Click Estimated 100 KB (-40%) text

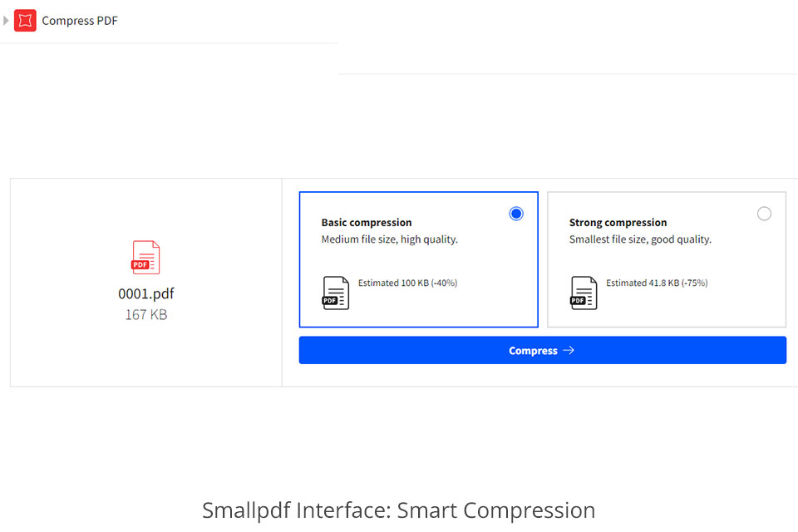click(407, 283)
